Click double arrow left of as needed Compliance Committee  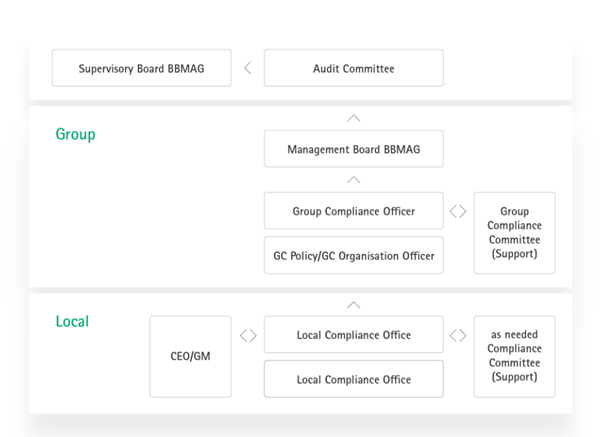(458, 335)
